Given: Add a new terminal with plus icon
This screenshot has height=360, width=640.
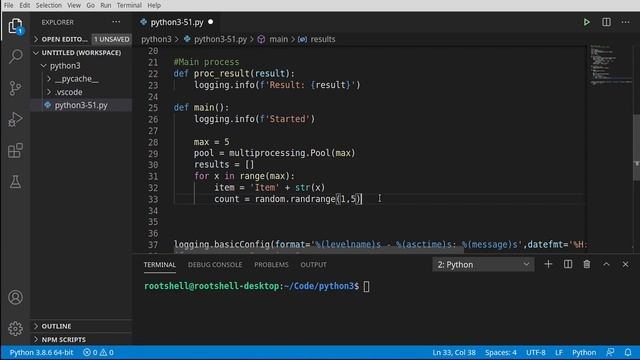Looking at the screenshot, I should 548,264.
